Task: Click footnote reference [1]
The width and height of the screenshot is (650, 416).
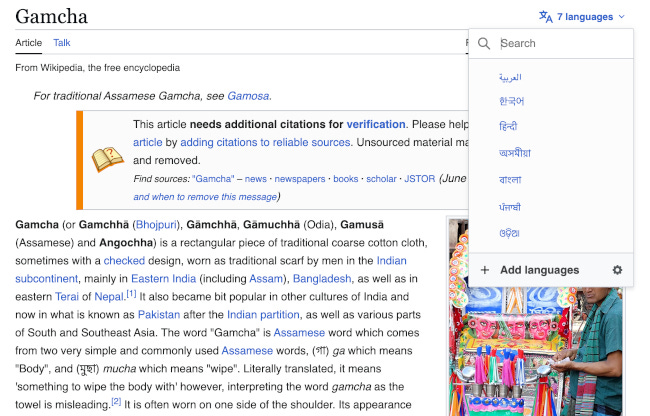Action: tap(131, 294)
